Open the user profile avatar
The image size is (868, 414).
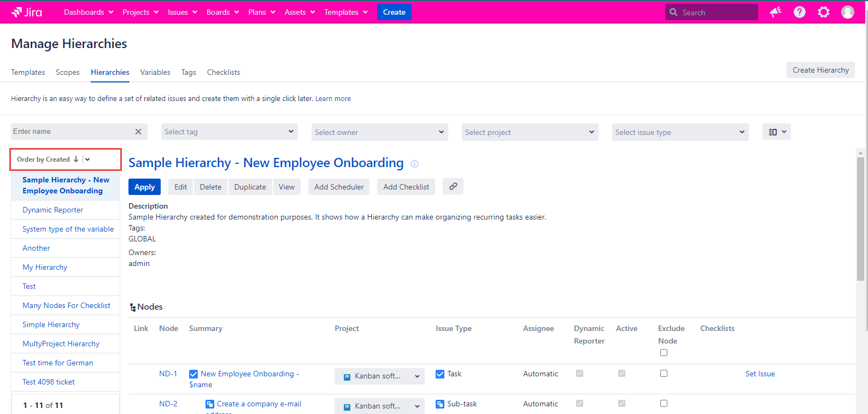pyautogui.click(x=847, y=12)
